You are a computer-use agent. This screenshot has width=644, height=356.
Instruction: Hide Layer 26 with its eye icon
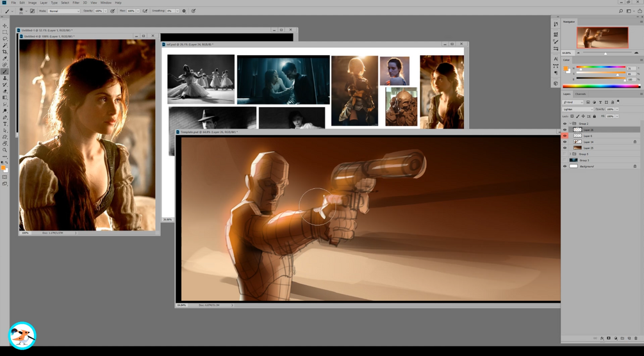(565, 130)
